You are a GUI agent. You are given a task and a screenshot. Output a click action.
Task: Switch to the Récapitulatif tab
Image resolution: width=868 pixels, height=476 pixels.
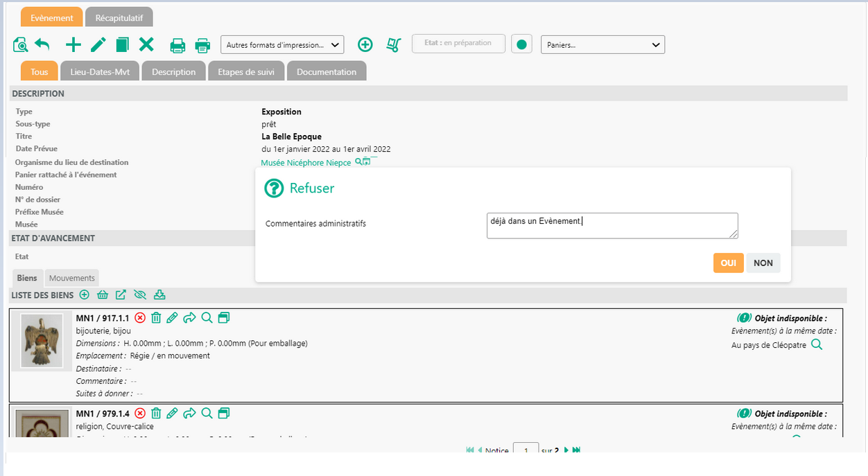pos(119,17)
